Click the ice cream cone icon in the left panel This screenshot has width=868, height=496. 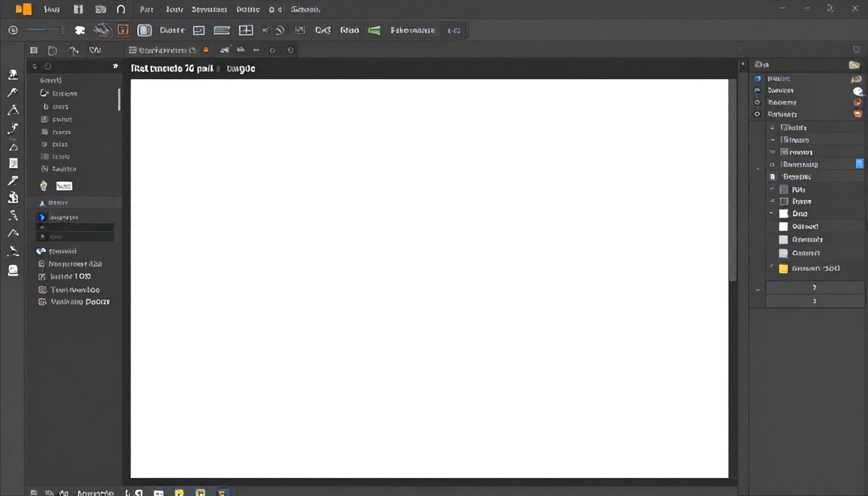[44, 186]
